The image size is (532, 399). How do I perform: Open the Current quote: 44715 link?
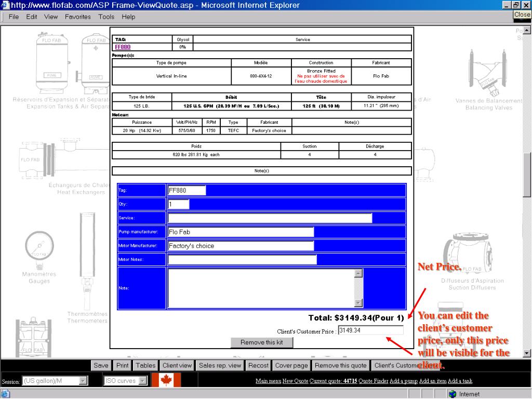coord(333,381)
